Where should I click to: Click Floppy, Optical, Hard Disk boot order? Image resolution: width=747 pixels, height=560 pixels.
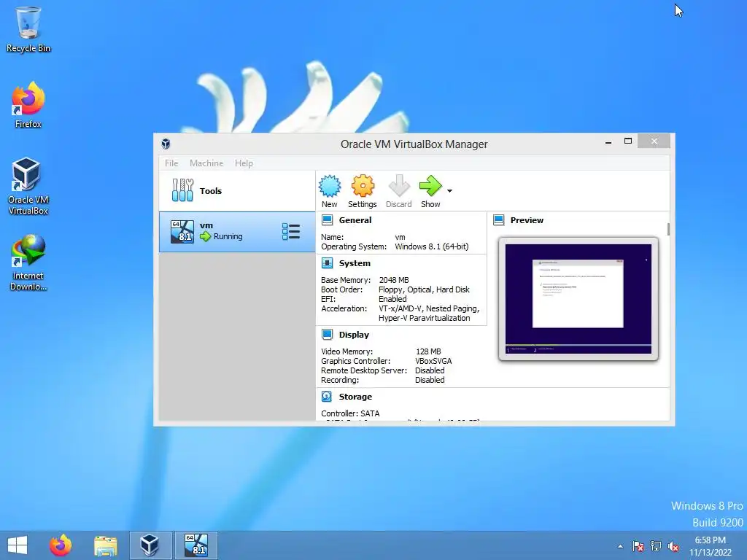424,289
